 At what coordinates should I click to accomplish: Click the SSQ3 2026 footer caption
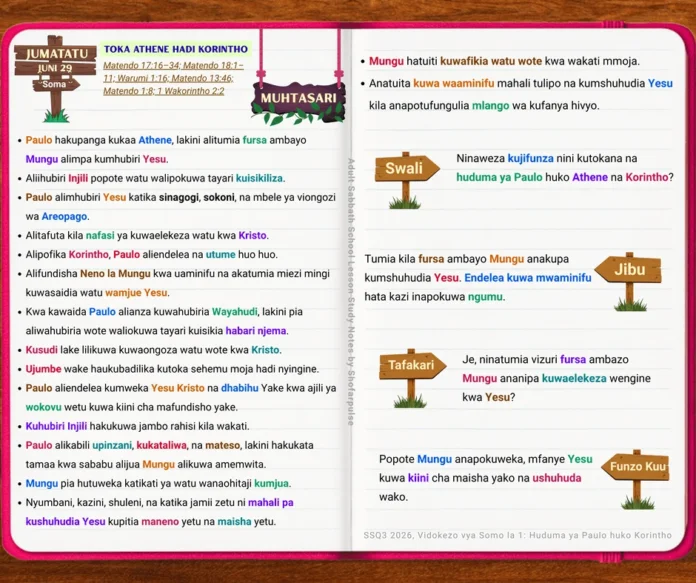(518, 535)
